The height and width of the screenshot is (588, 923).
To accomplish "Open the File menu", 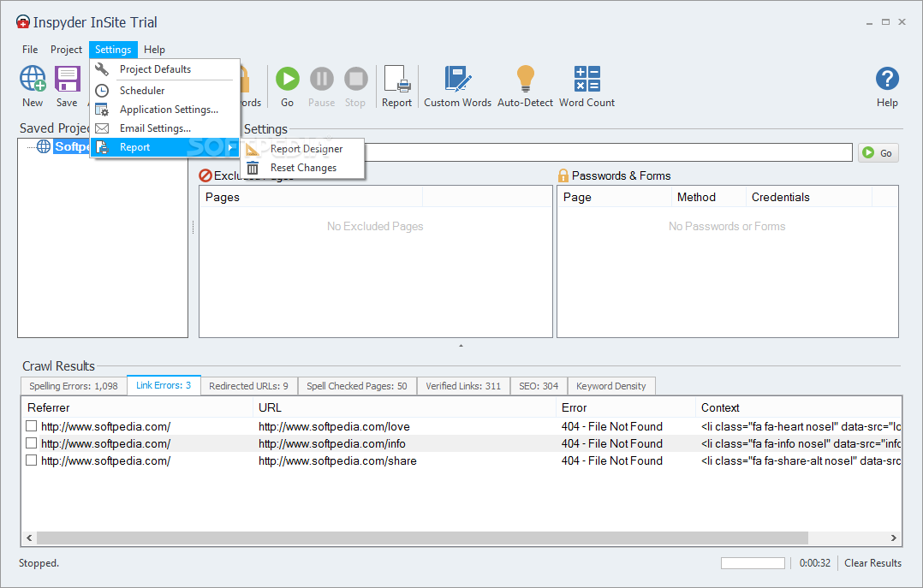I will coord(30,50).
